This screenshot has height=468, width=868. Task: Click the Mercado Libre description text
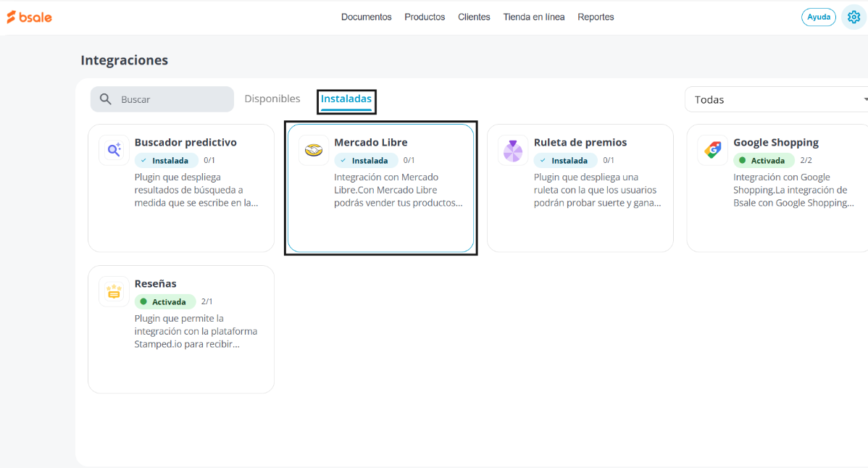click(398, 190)
